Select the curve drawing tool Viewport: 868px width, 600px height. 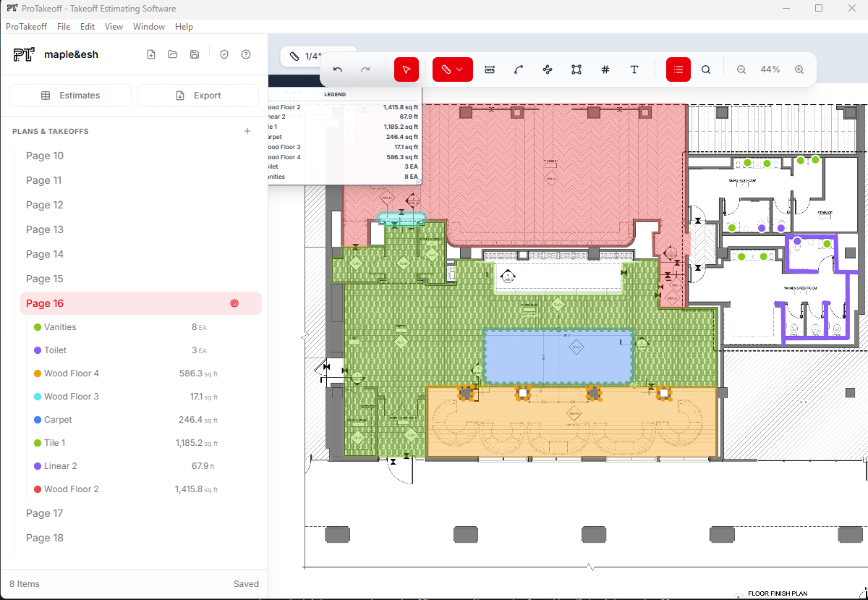[519, 69]
